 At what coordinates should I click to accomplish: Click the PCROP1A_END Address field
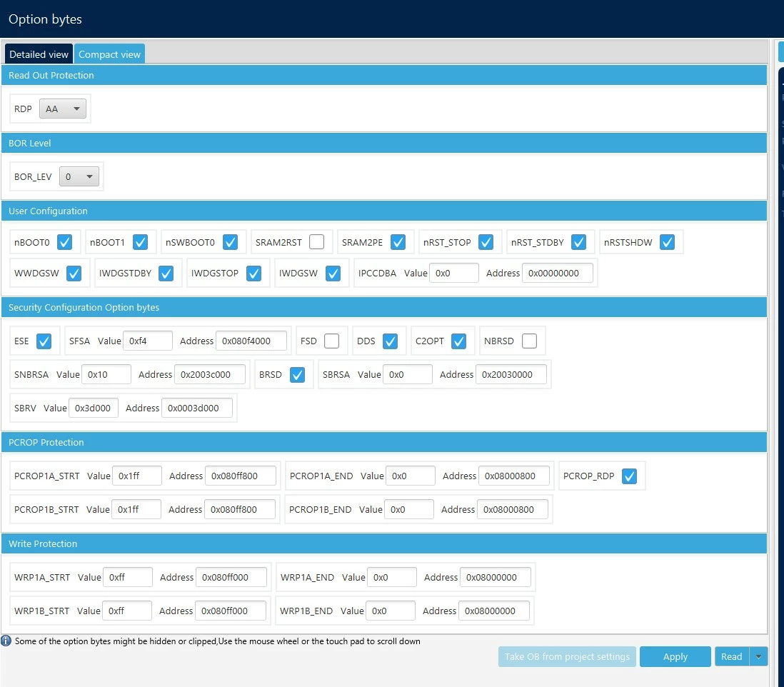pos(514,476)
